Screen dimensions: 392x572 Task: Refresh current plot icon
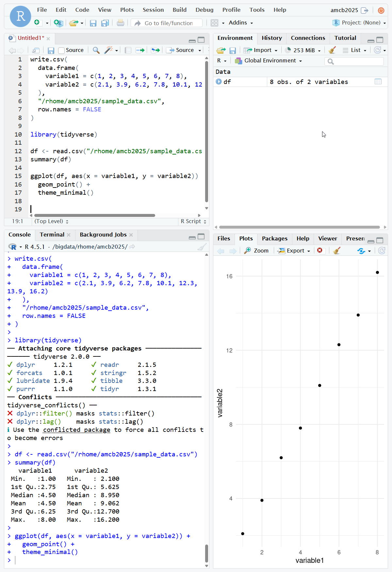pos(382,251)
